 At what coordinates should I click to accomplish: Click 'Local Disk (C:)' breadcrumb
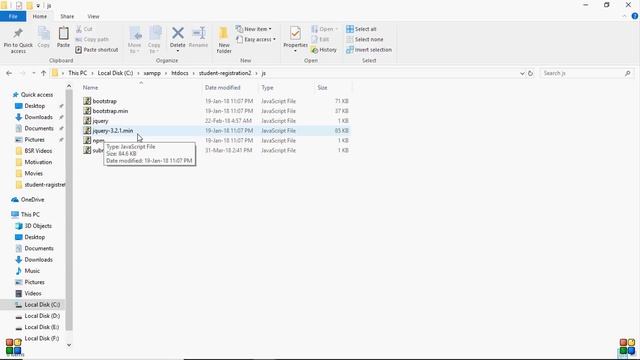pyautogui.click(x=115, y=73)
